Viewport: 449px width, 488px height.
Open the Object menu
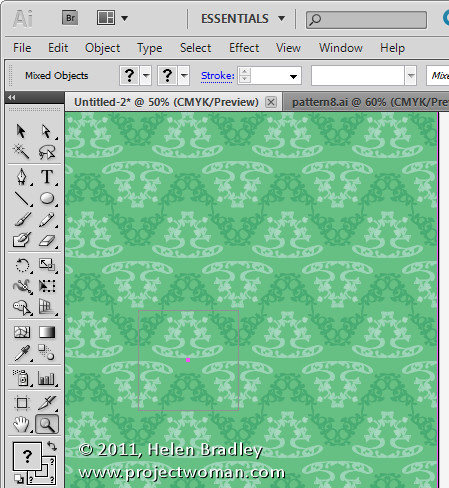(102, 48)
